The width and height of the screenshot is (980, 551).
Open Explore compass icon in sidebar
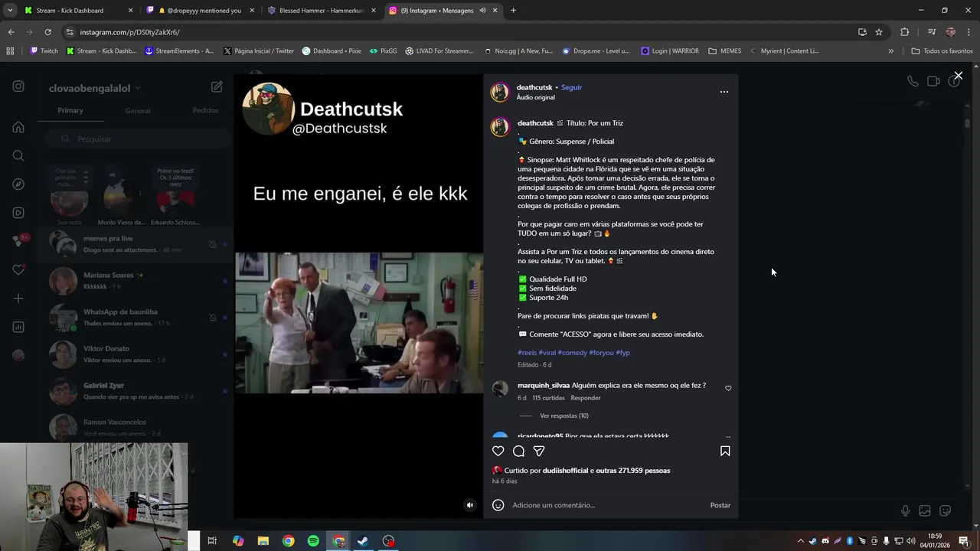pos(18,184)
